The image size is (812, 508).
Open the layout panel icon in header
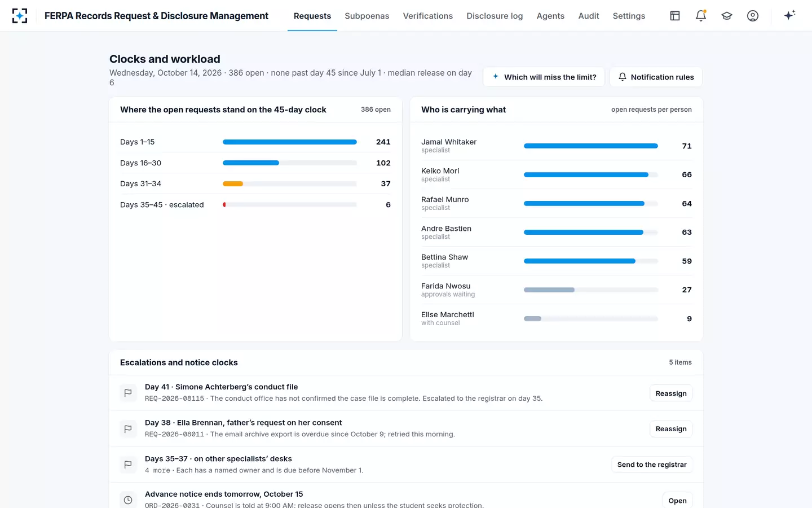[x=675, y=16]
